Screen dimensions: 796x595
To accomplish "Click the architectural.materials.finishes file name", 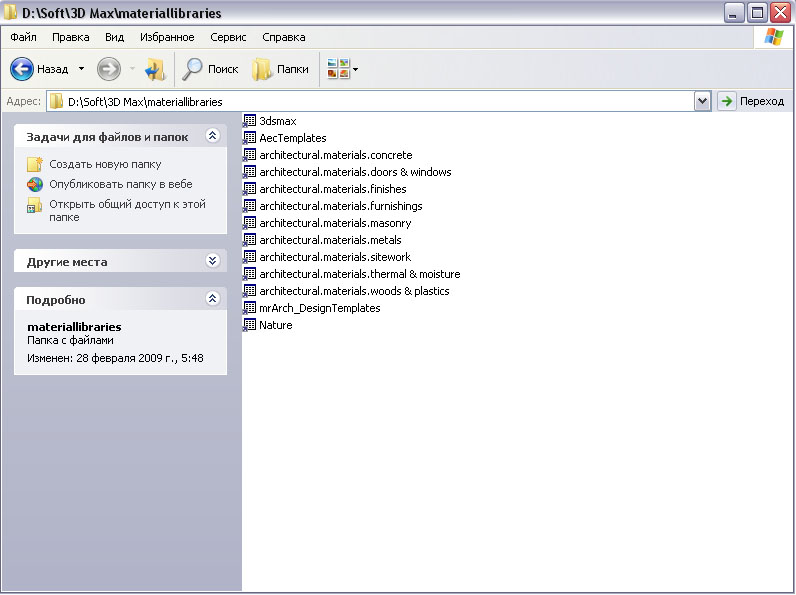I will pyautogui.click(x=333, y=189).
